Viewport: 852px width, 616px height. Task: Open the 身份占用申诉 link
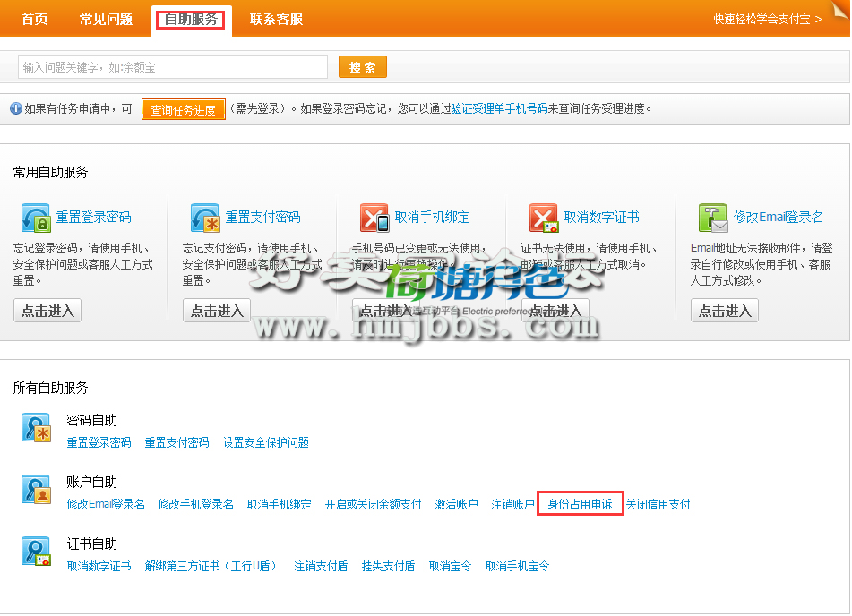click(x=580, y=504)
